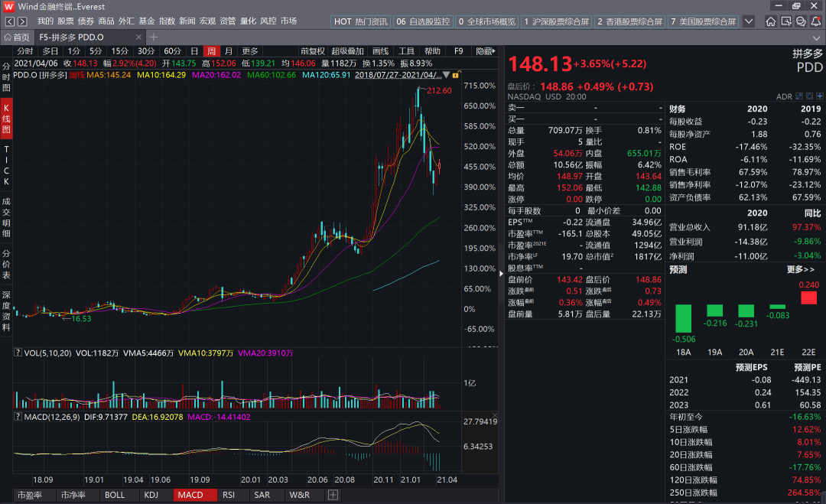
Task: Select the 分时图 sidebar view
Action: [x=6, y=77]
